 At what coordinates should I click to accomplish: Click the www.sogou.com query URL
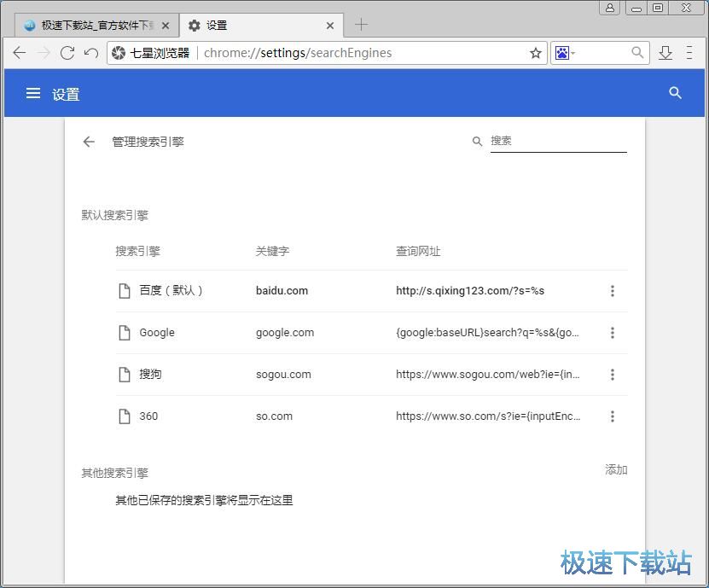point(488,375)
